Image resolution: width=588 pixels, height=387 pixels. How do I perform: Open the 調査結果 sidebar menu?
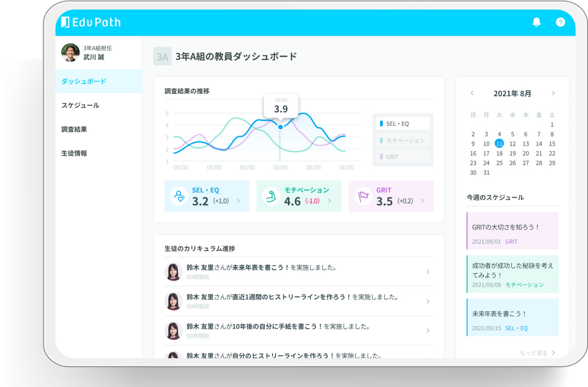(x=74, y=129)
